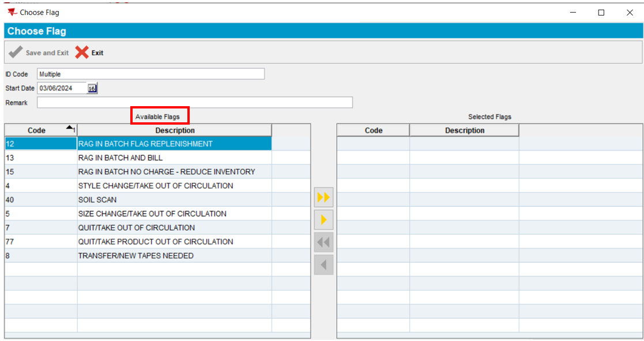This screenshot has height=341, width=644.
Task: Add selected flag with single right arrow
Action: coord(324,220)
